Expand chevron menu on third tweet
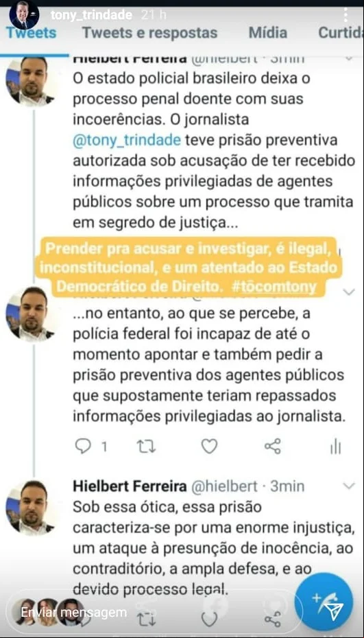364x638 pixels. tap(349, 486)
